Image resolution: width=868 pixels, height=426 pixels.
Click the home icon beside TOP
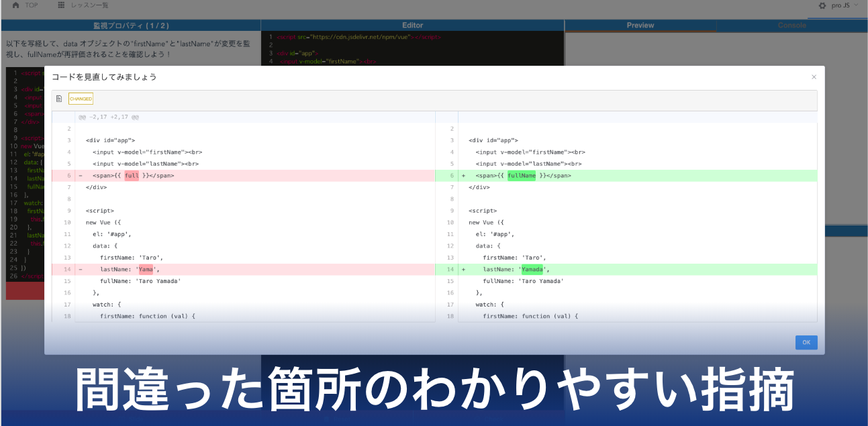pos(15,5)
